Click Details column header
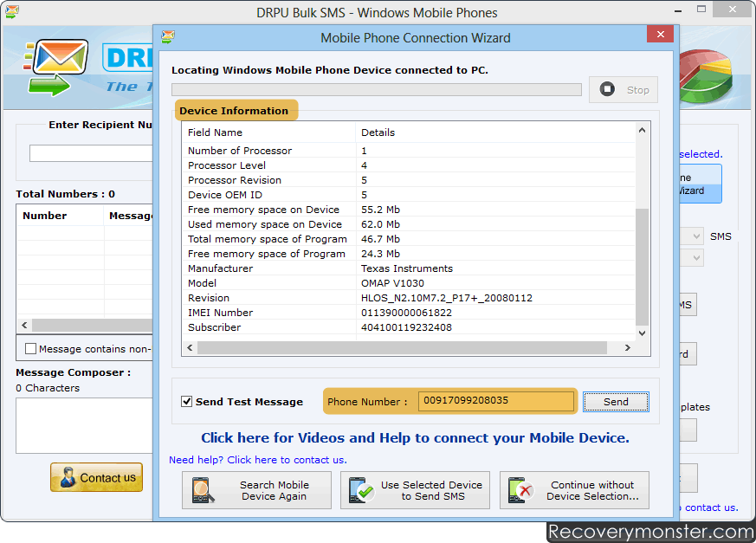The width and height of the screenshot is (756, 543). tap(495, 133)
